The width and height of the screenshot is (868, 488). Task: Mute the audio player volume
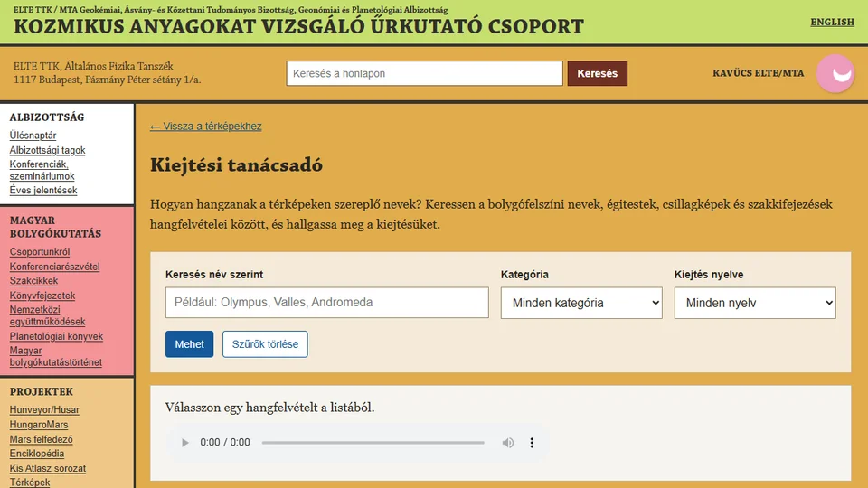click(507, 443)
